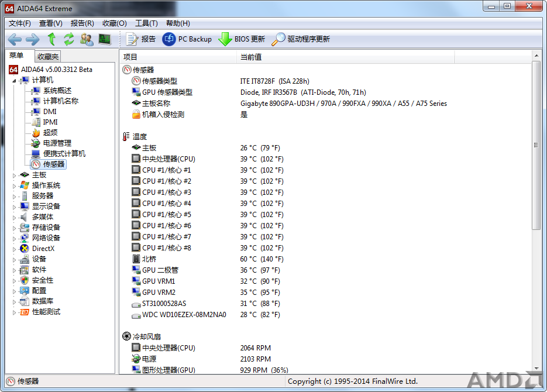Screen dimensions: 547x392
Task: Click the Refresh toolbar icon
Action: pyautogui.click(x=69, y=39)
